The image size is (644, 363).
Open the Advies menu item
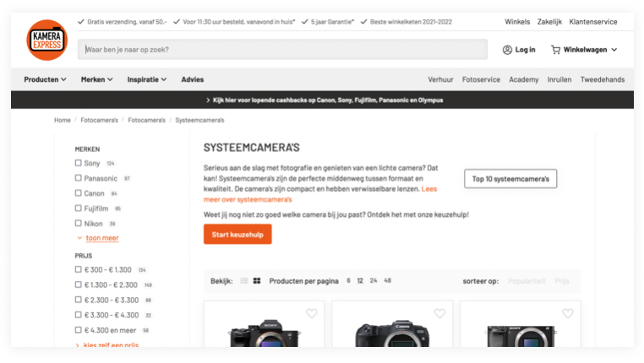[x=192, y=79]
